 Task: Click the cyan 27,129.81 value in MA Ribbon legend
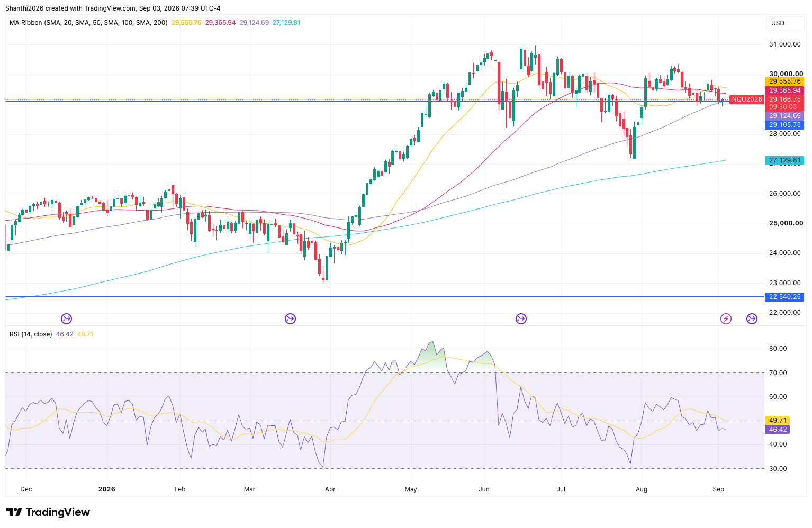(286, 23)
